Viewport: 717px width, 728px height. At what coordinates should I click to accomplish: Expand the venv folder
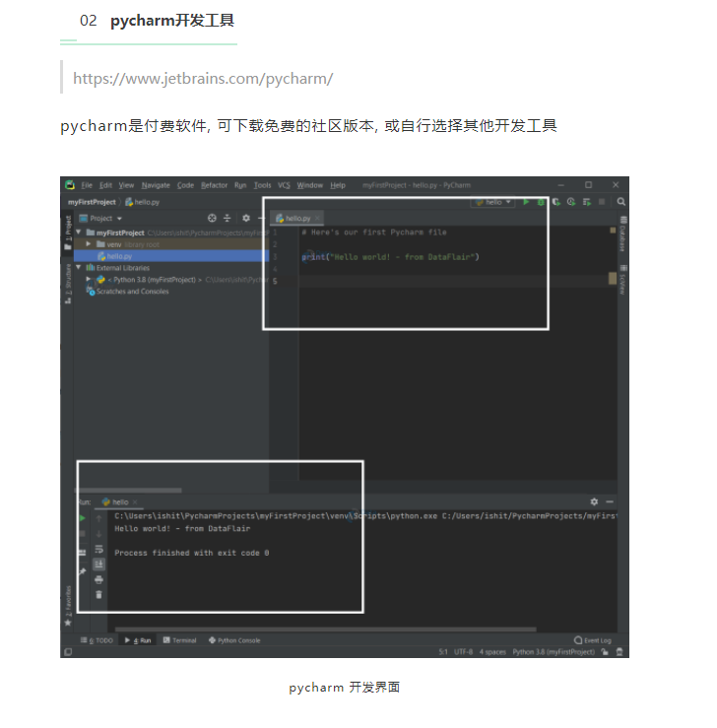point(89,244)
